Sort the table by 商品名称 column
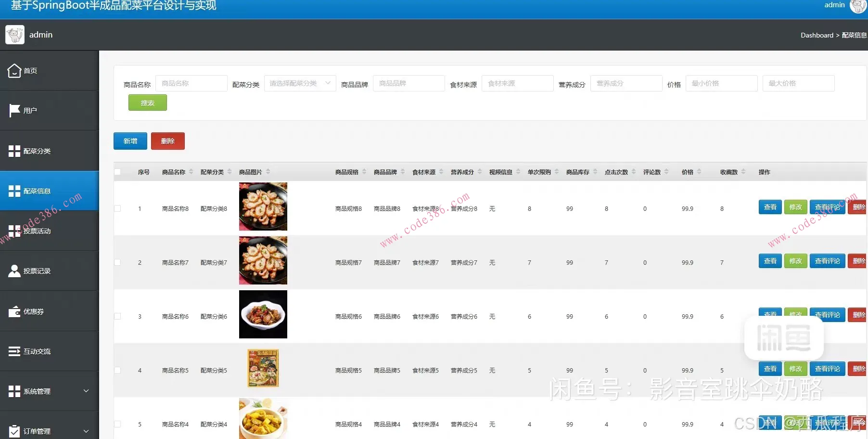 click(x=191, y=172)
